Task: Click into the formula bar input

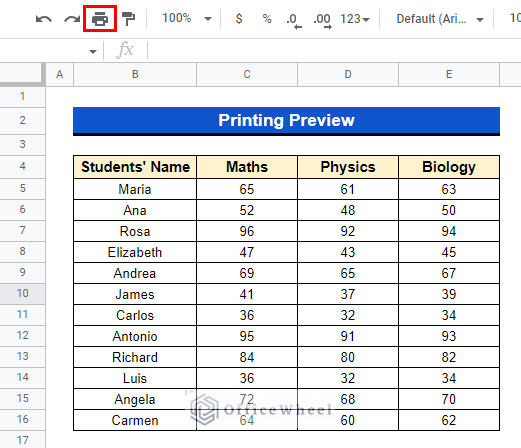Action: pyautogui.click(x=333, y=51)
